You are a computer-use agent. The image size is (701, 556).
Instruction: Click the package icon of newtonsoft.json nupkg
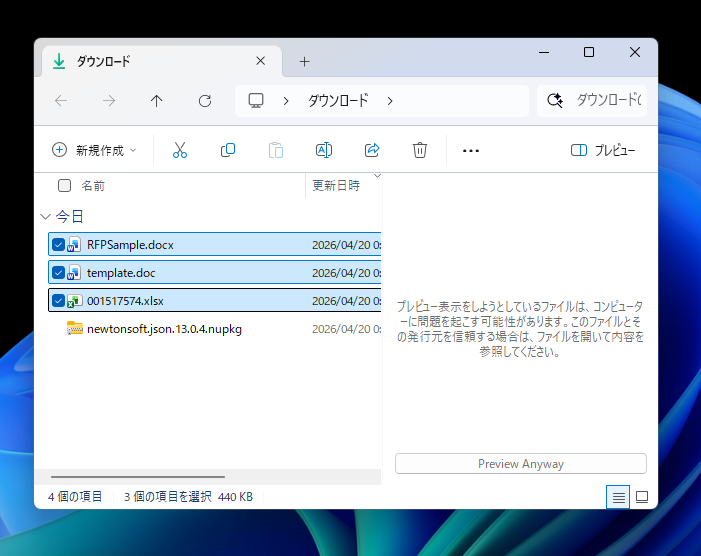[x=75, y=329]
